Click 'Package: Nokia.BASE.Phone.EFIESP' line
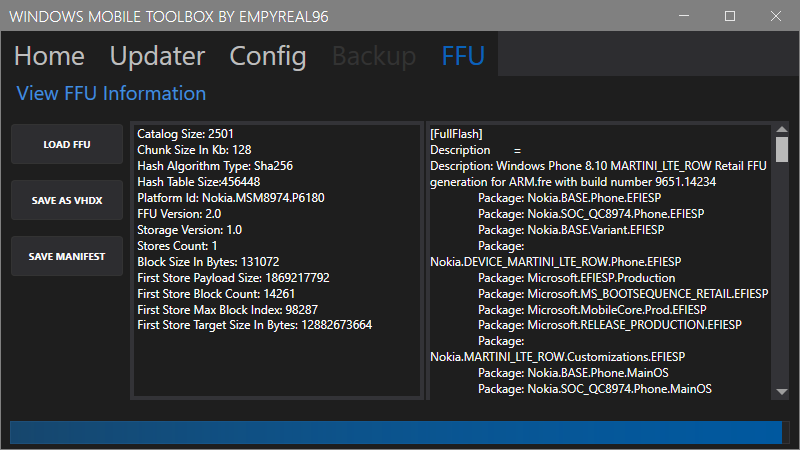 point(569,197)
